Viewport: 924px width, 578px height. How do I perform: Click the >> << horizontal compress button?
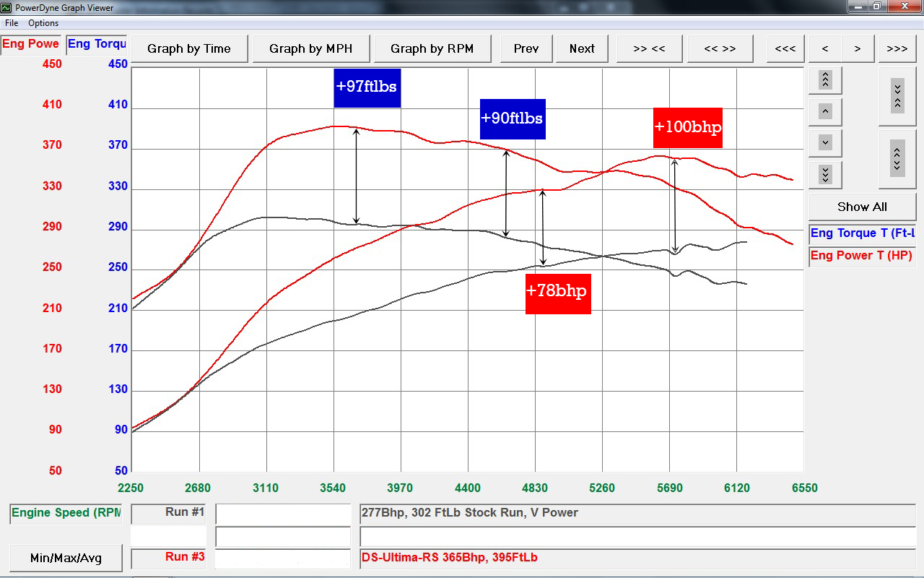(x=649, y=48)
